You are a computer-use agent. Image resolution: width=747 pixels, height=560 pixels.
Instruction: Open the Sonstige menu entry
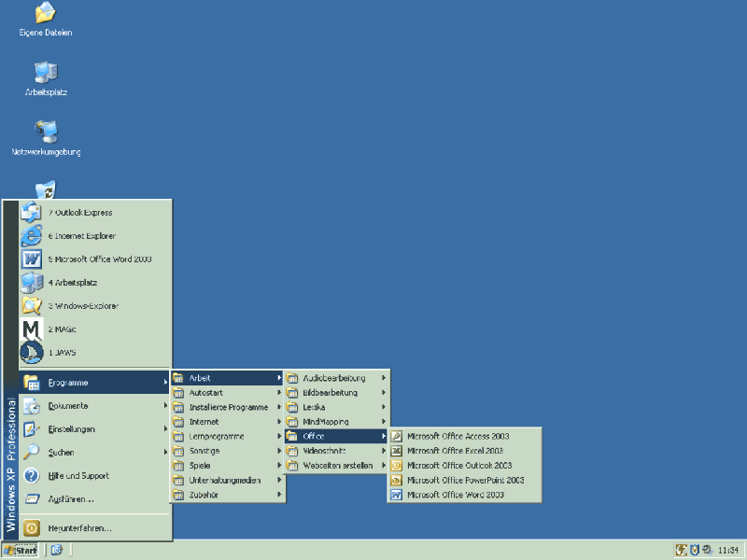pyautogui.click(x=228, y=451)
